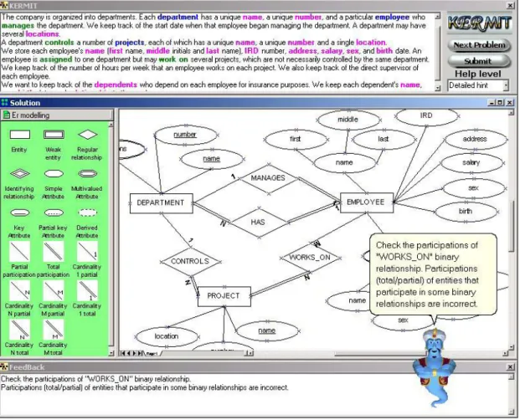The height and width of the screenshot is (420, 520).
Task: Select the PROJECT entity box
Action: [x=224, y=296]
